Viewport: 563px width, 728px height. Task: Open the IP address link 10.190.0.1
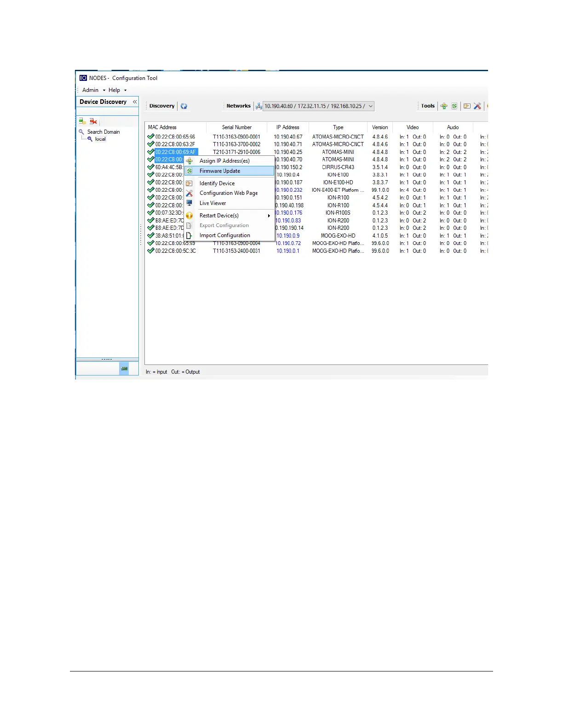[288, 251]
